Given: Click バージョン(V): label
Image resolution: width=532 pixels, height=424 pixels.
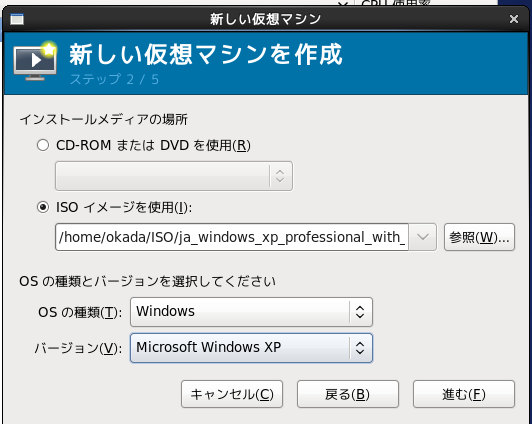Looking at the screenshot, I should pyautogui.click(x=78, y=348).
